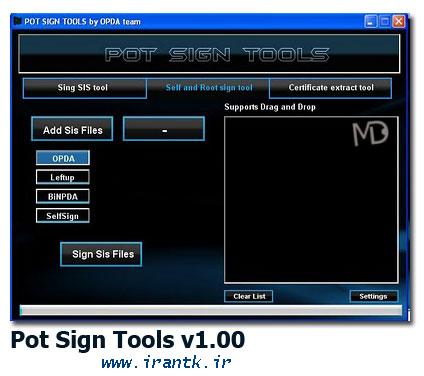Select the BiNPDA certificate option
424x376 pixels.
coord(63,196)
